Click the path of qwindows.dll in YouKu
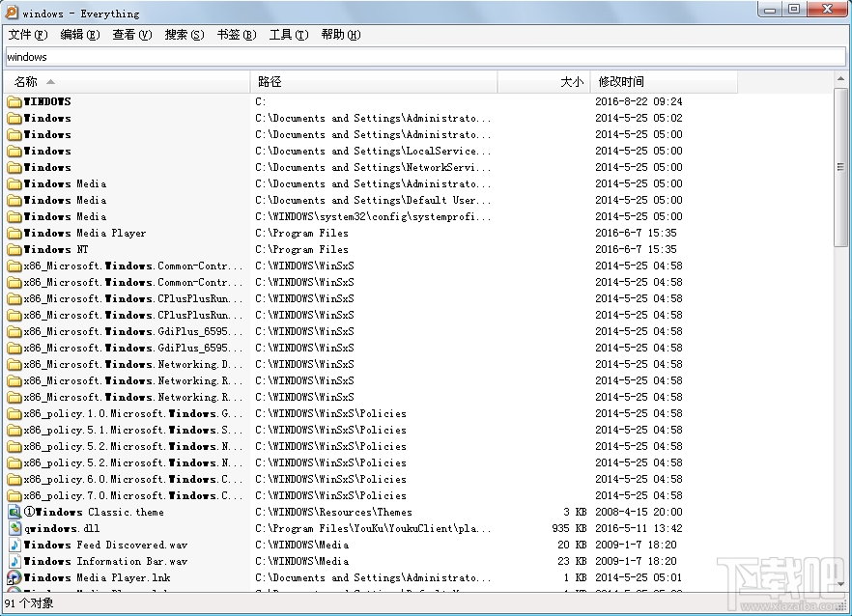Viewport: 852px width, 616px height. click(373, 528)
